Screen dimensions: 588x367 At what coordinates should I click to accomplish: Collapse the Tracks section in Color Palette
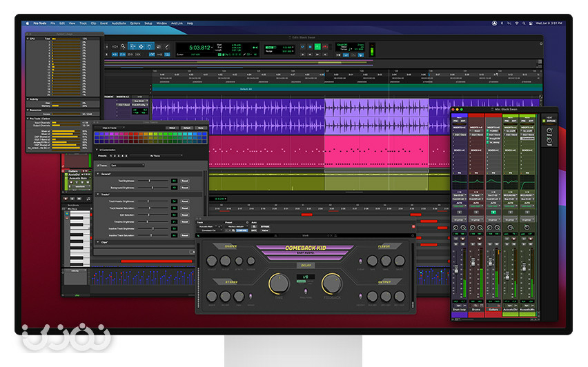point(98,194)
